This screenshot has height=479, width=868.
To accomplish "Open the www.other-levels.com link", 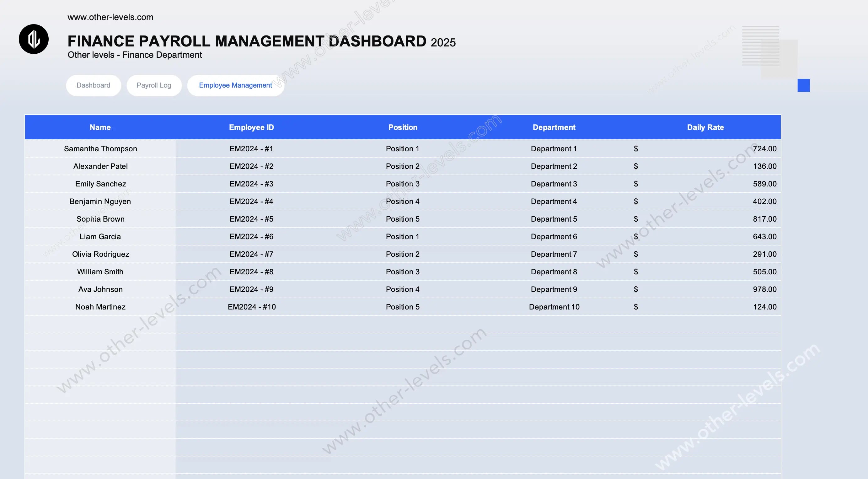I will 110,17.
